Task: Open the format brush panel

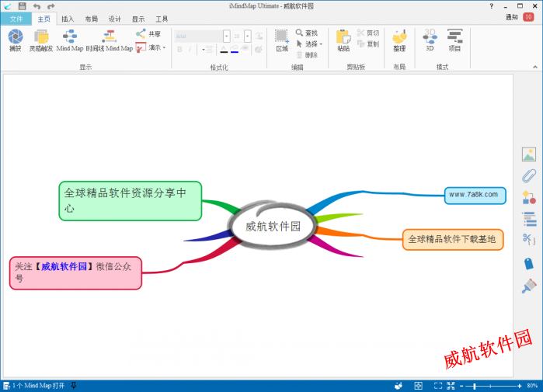Action: [529, 286]
